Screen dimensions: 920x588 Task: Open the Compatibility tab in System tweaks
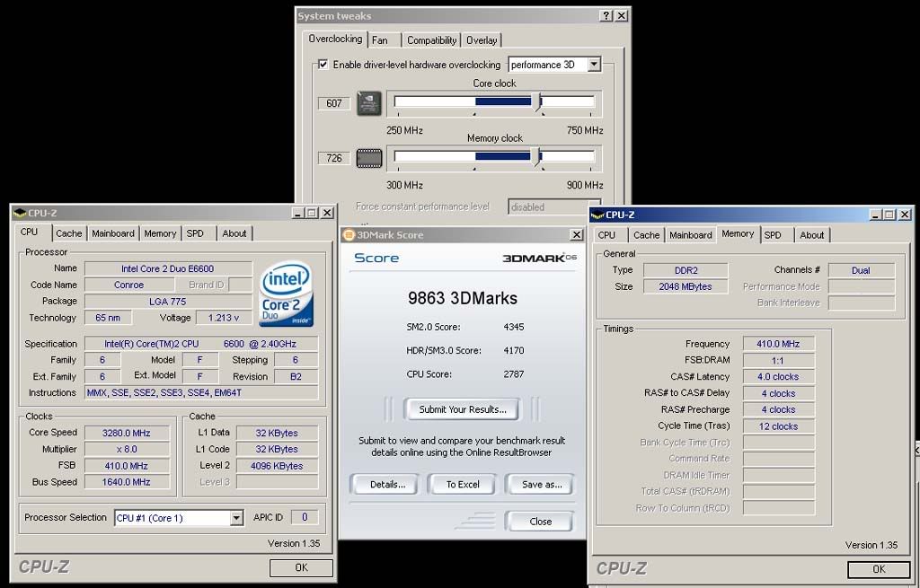432,39
